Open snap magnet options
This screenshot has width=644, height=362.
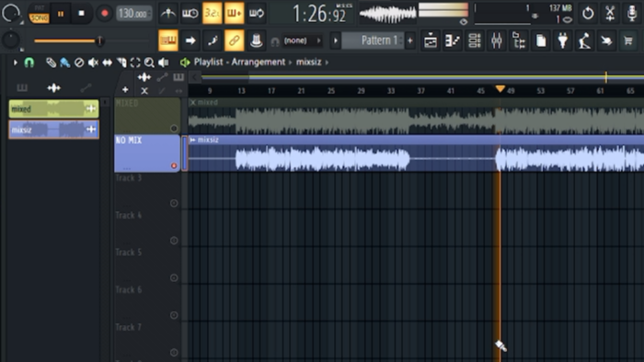pos(29,62)
